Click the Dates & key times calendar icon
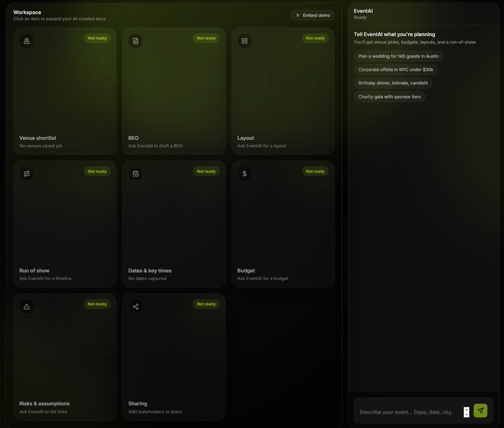Image resolution: width=504 pixels, height=428 pixels. (136, 174)
